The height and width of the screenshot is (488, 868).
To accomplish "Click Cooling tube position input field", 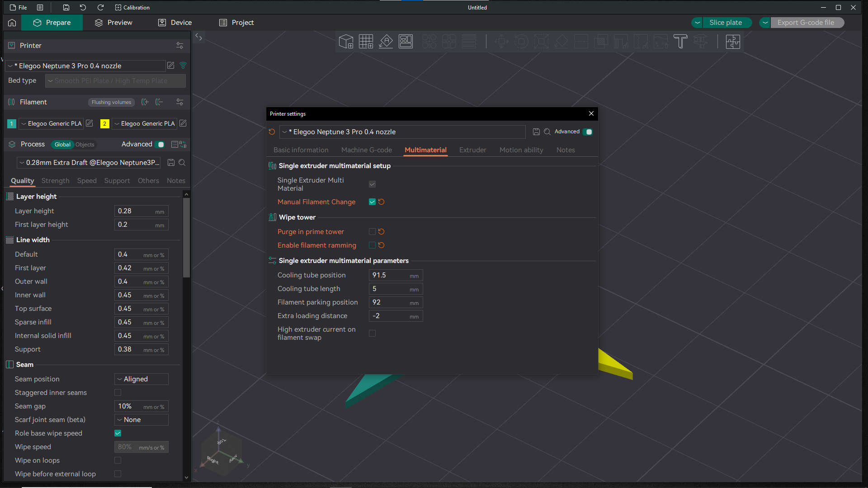I will pos(396,275).
